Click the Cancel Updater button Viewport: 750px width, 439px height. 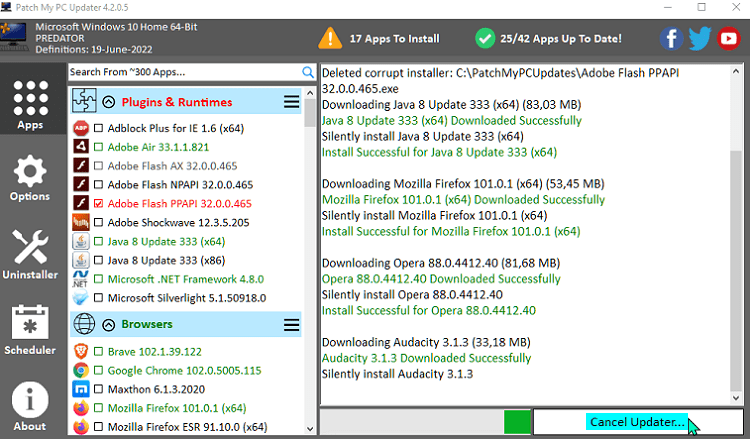tap(638, 422)
